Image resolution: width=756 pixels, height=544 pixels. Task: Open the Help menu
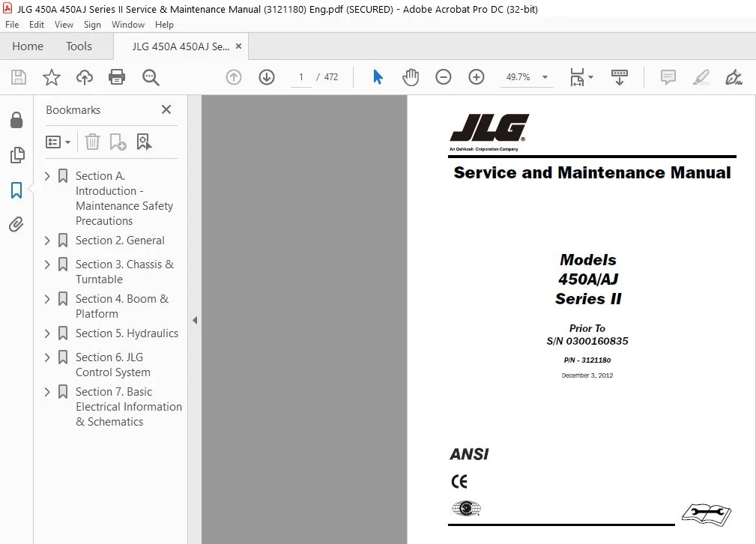(x=164, y=25)
